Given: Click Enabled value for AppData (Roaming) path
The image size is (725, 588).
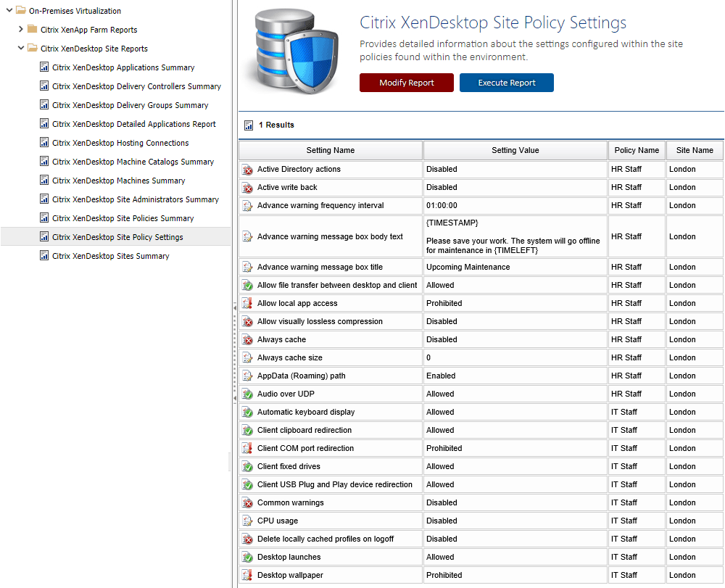Looking at the screenshot, I should click(x=441, y=376).
